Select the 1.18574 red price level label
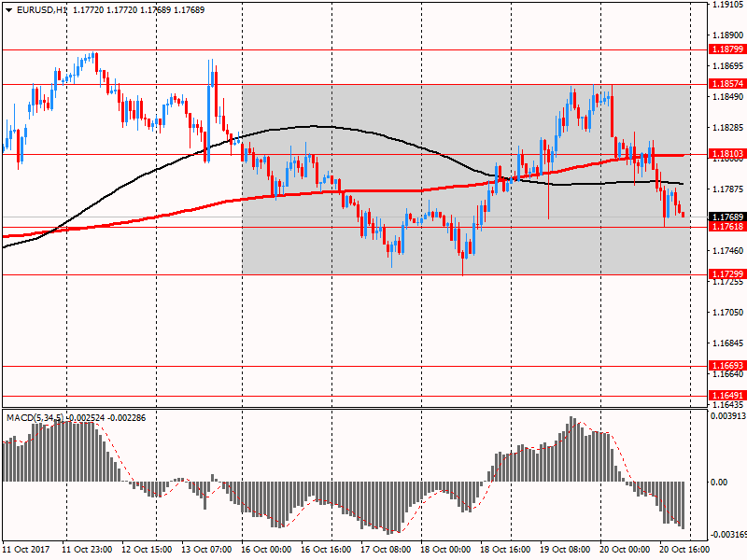The width and height of the screenshot is (747, 560). coord(727,84)
